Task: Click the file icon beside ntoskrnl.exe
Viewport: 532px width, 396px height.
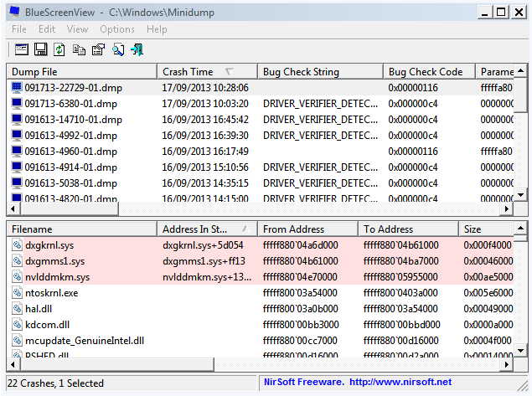Action: click(x=17, y=292)
